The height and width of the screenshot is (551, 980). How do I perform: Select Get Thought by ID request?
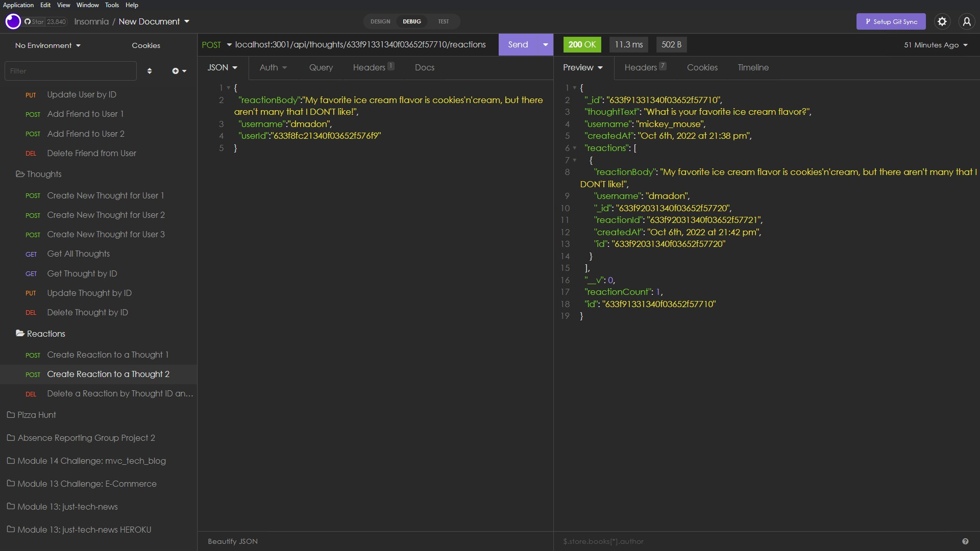[99, 273]
